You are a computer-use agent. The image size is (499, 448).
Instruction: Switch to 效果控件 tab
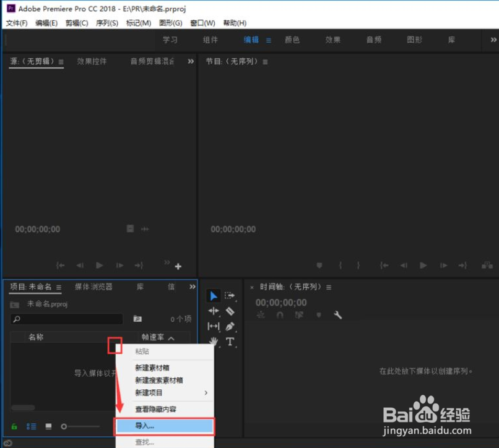coord(92,61)
